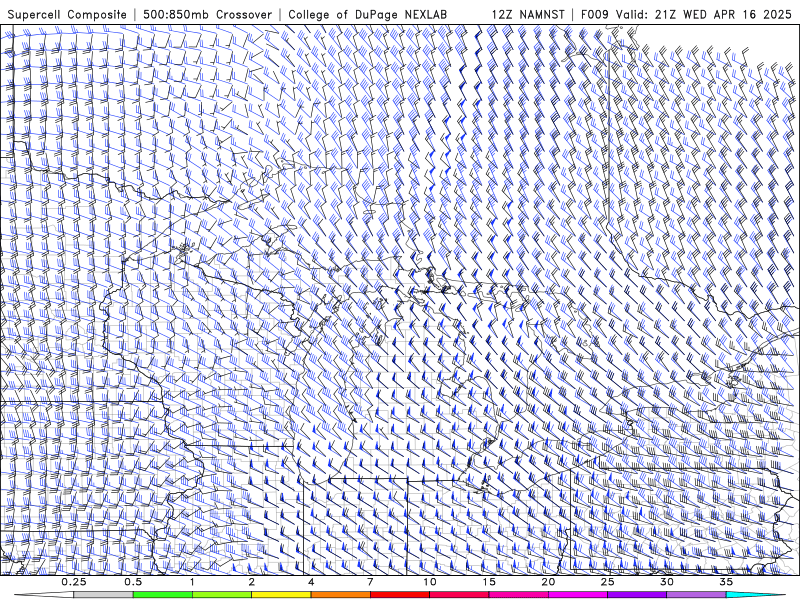800x600 pixels.
Task: Click 'College of DuPage NEXLAB' text
Action: (x=367, y=14)
